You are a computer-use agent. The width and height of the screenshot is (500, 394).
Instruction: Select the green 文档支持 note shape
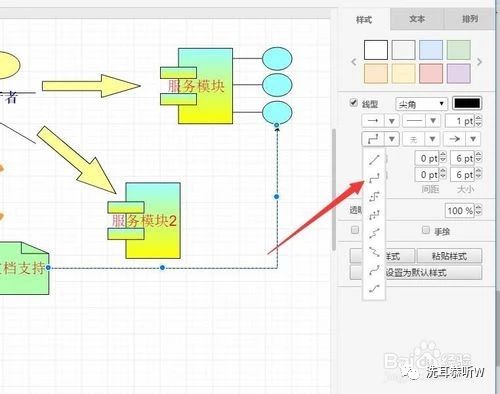24,268
